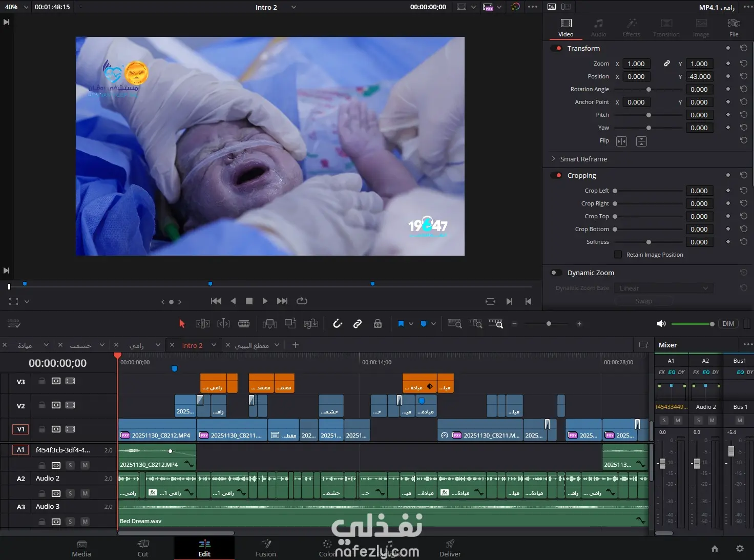
Task: Check the Retain Image Position checkbox
Action: point(618,255)
